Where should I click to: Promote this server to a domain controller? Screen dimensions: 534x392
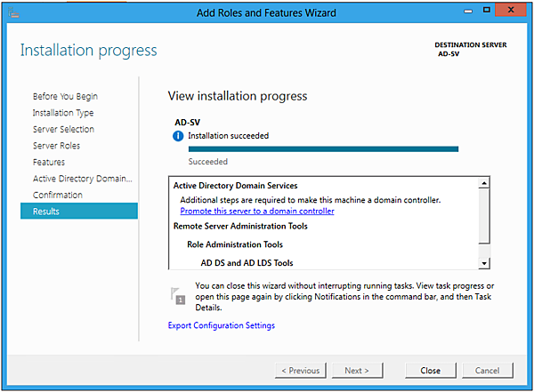point(257,212)
